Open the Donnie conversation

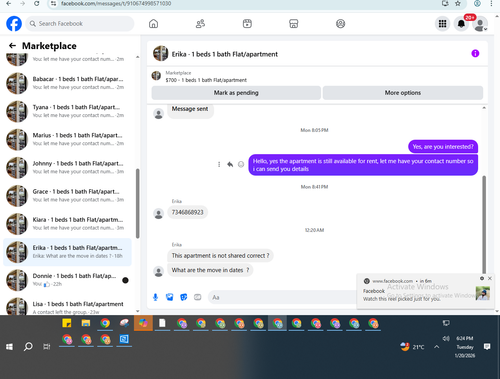pos(67,280)
